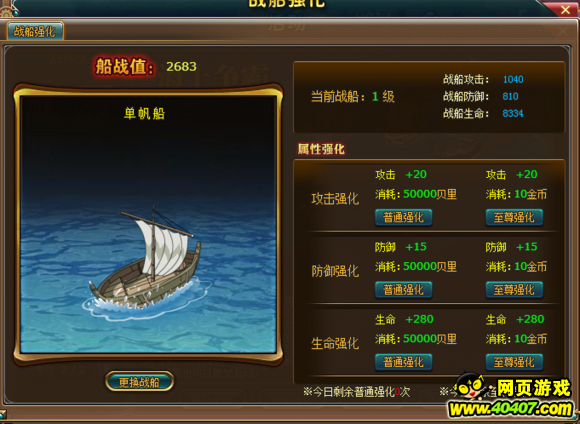
Task: Click the 船战值 2683 value
Action: coord(181,67)
